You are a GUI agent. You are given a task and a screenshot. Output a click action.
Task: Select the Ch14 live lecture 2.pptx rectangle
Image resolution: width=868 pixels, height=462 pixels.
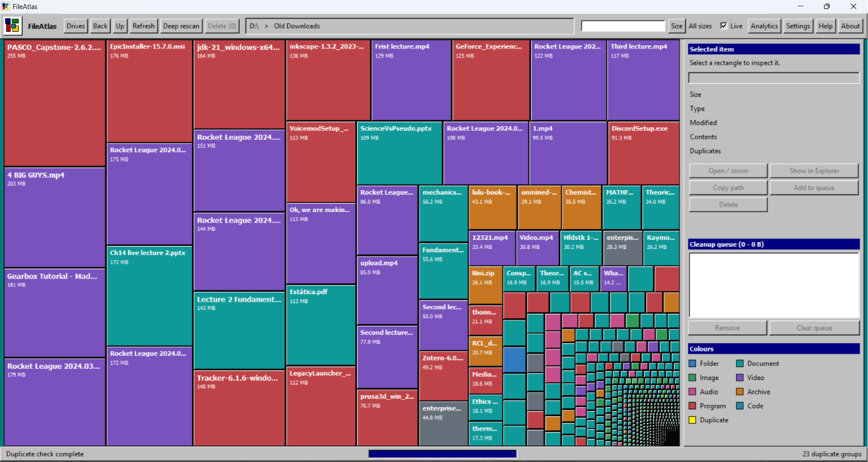pos(150,296)
